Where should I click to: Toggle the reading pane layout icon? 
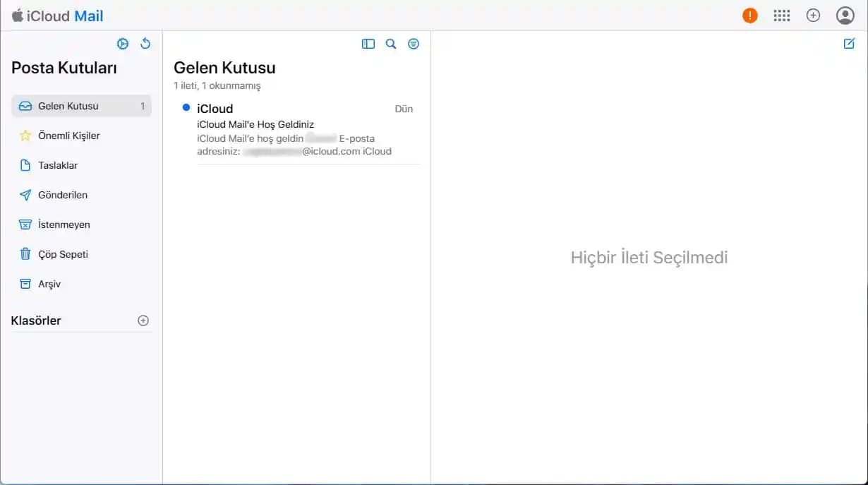click(x=368, y=43)
